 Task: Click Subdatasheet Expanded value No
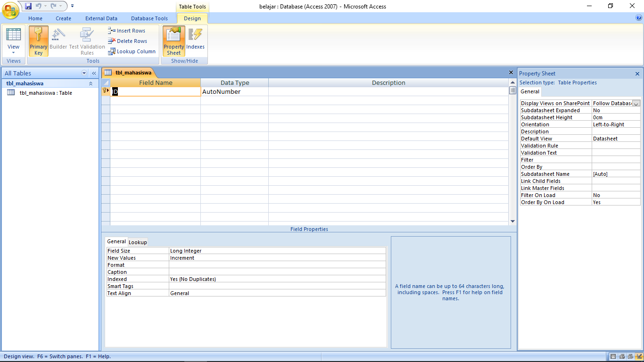click(616, 110)
